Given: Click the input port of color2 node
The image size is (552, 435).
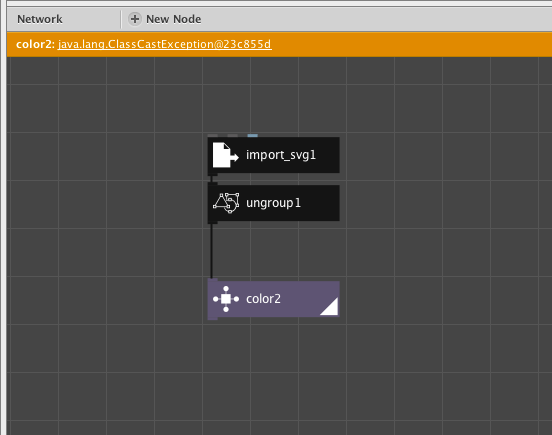Looking at the screenshot, I should click(x=213, y=280).
